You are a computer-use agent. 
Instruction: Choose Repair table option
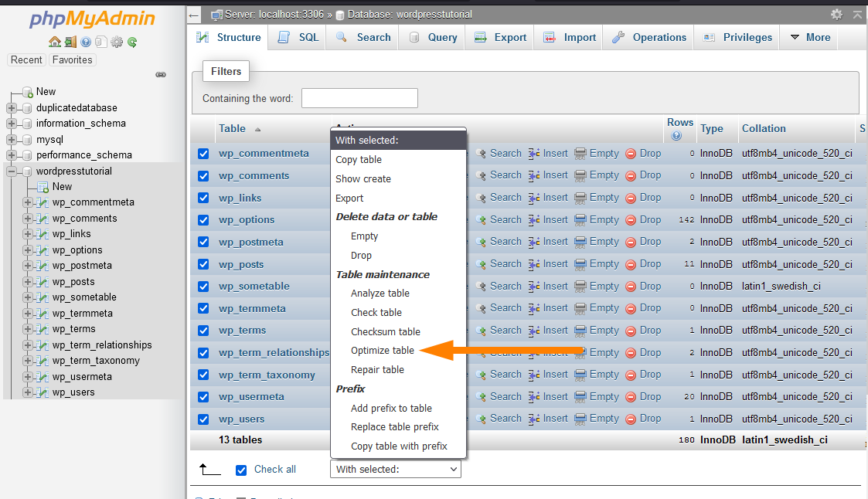[x=377, y=369]
